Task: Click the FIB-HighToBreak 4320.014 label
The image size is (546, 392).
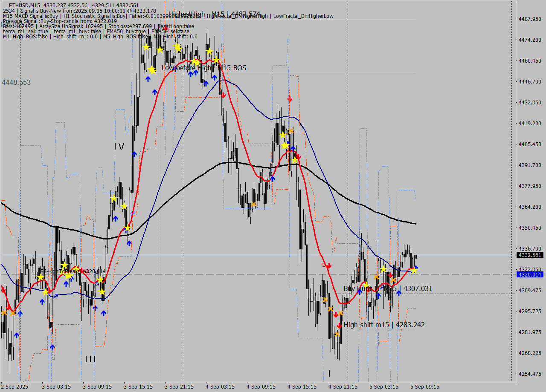Action: 72,271
